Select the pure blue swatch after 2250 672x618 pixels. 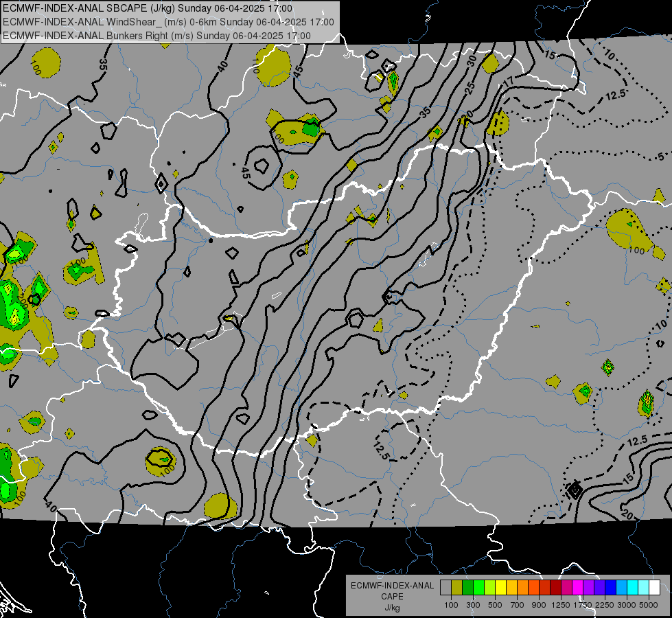(x=611, y=587)
